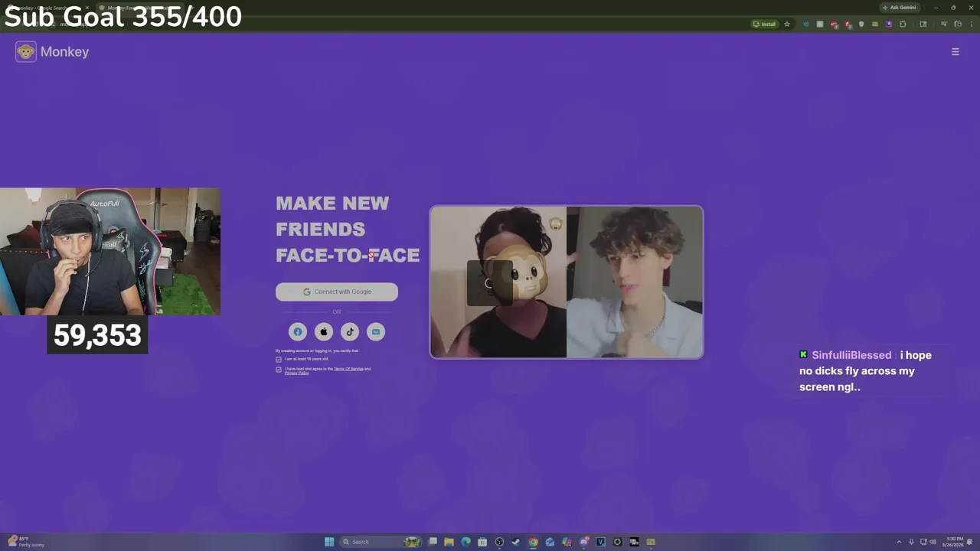Viewport: 980px width, 551px height.
Task: Toggle the 'read and agree' terms checkbox
Action: point(279,369)
